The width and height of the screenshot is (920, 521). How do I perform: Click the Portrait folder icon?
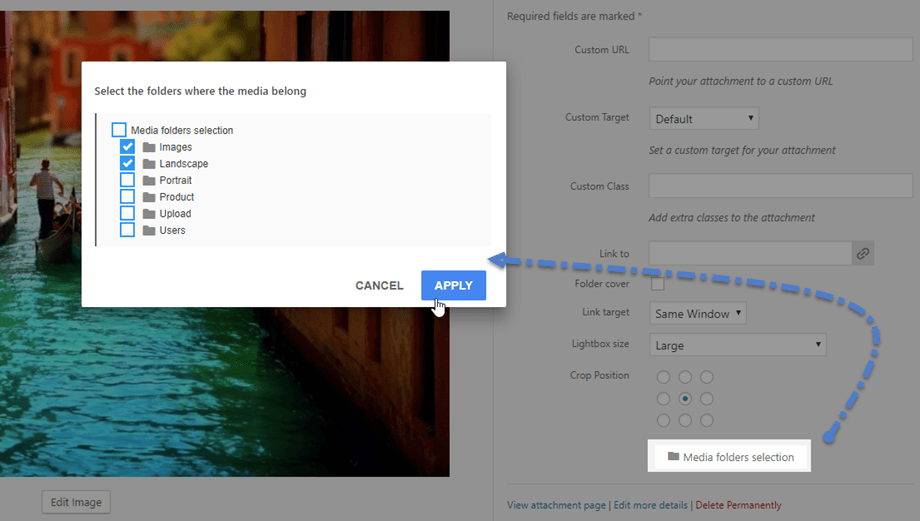[149, 180]
